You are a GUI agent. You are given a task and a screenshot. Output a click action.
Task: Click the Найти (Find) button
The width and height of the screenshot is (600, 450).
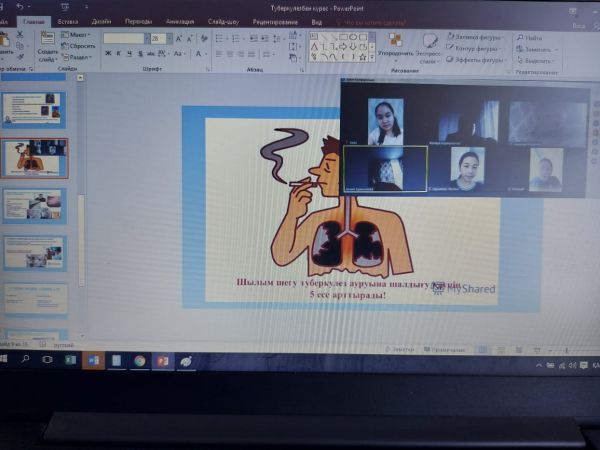531,37
